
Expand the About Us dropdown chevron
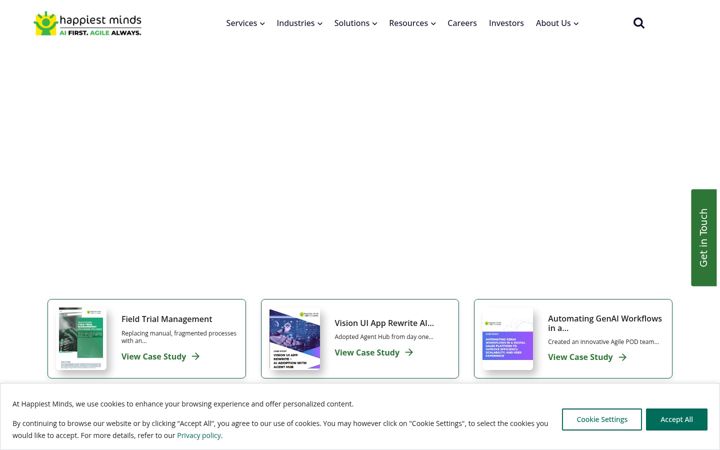(576, 24)
